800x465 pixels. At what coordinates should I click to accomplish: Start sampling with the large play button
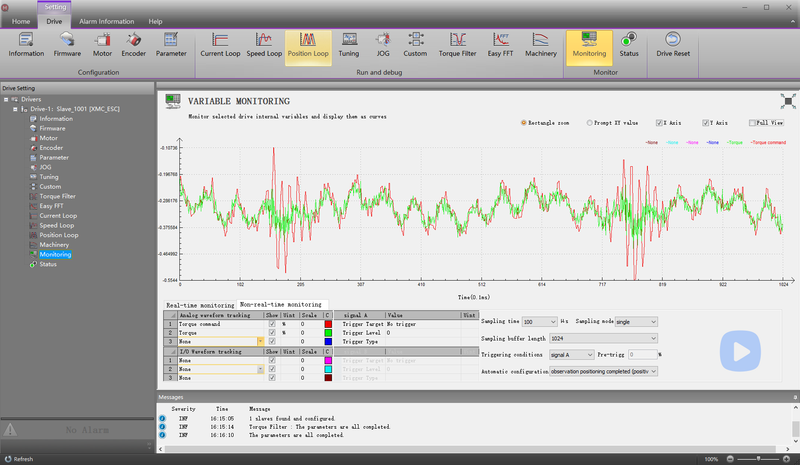tap(741, 351)
